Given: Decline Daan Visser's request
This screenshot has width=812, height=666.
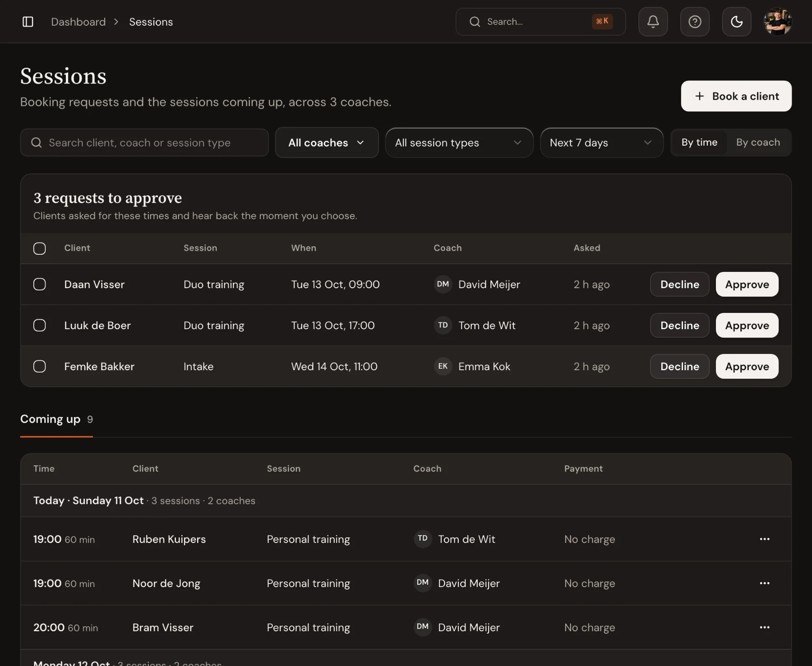Looking at the screenshot, I should [x=680, y=284].
